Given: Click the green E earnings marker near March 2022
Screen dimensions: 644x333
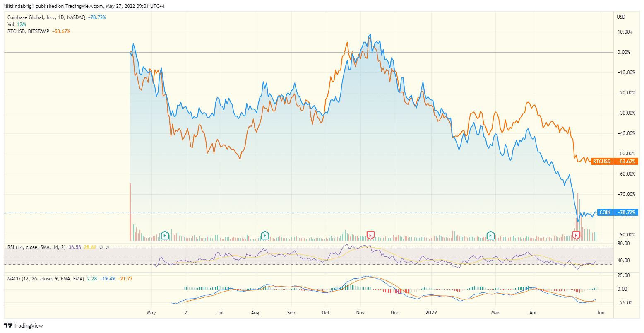Looking at the screenshot, I should point(490,235).
